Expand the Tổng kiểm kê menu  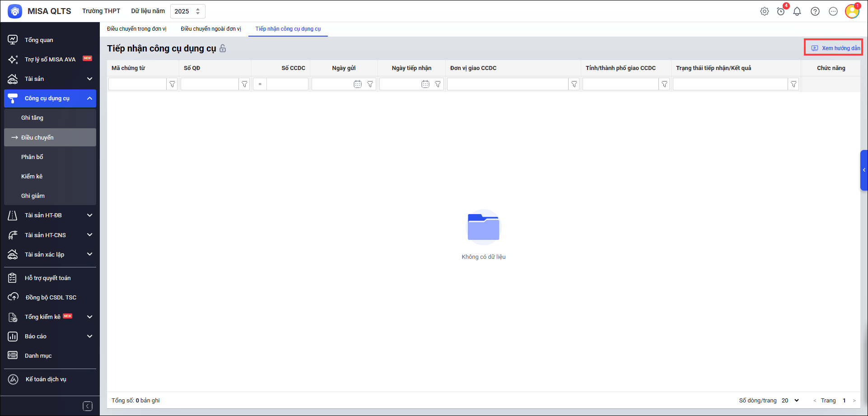(x=50, y=317)
